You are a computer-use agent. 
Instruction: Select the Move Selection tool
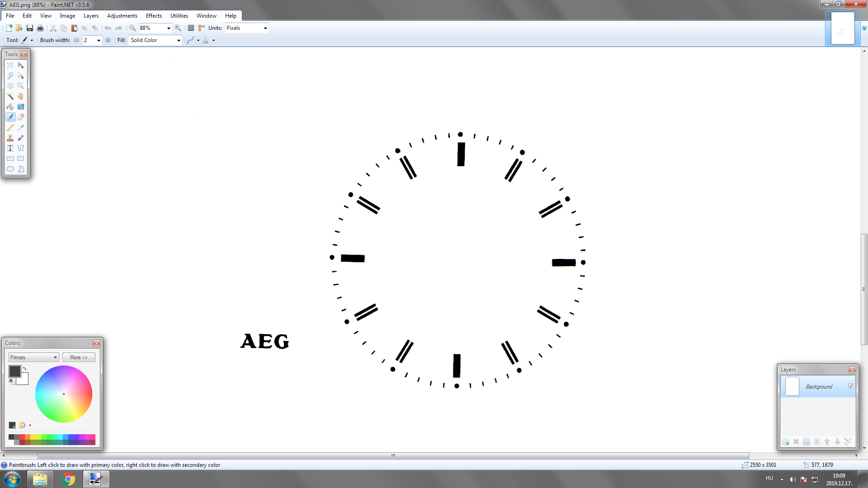coord(21,75)
